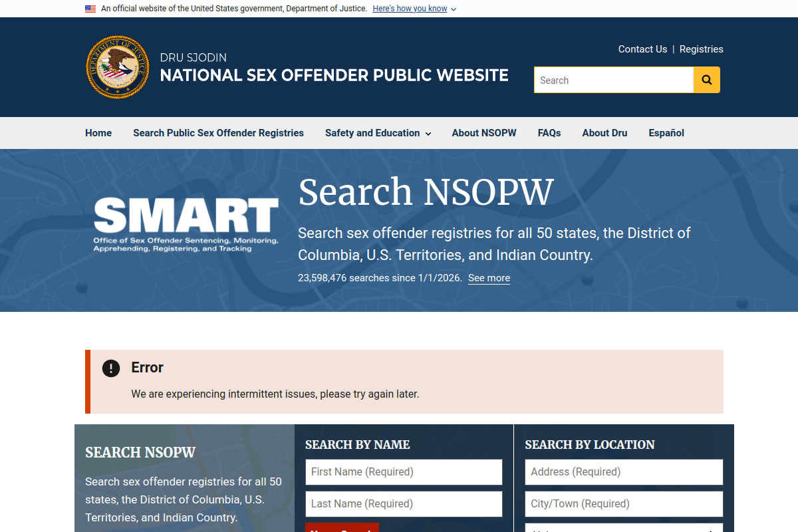Focus the First Name (Required) field

[x=404, y=472]
